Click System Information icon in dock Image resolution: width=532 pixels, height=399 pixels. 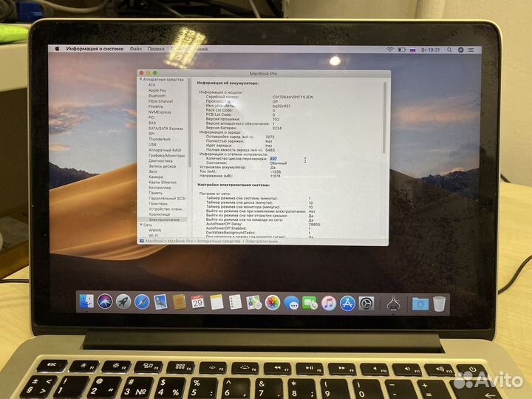tap(393, 304)
